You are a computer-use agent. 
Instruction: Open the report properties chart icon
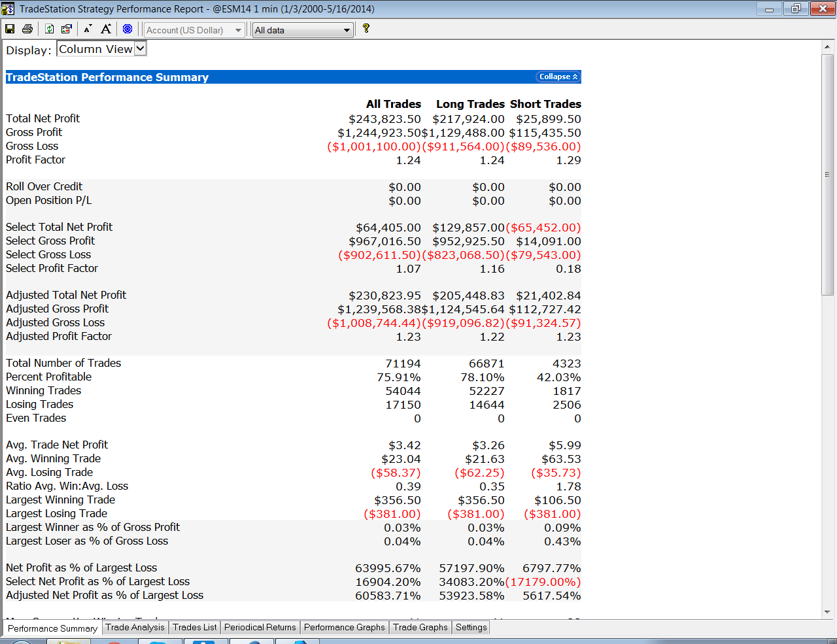point(67,29)
